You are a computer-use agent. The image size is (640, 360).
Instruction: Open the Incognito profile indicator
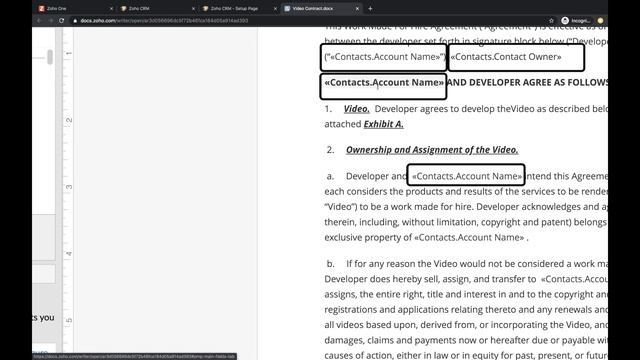click(x=576, y=20)
